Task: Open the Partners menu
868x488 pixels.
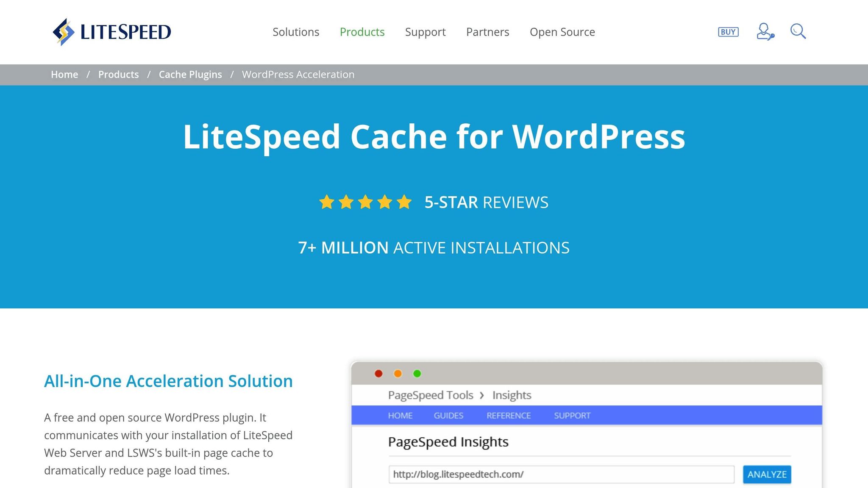Action: click(x=488, y=32)
